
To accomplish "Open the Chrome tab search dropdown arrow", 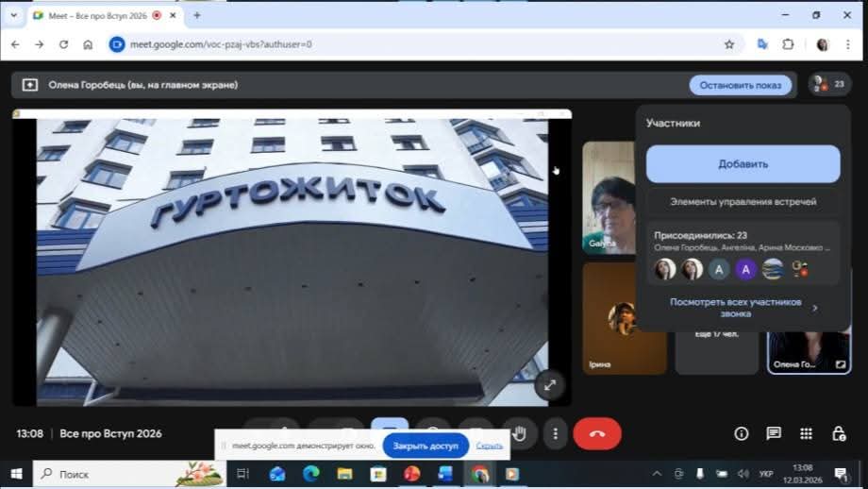I will coord(14,15).
